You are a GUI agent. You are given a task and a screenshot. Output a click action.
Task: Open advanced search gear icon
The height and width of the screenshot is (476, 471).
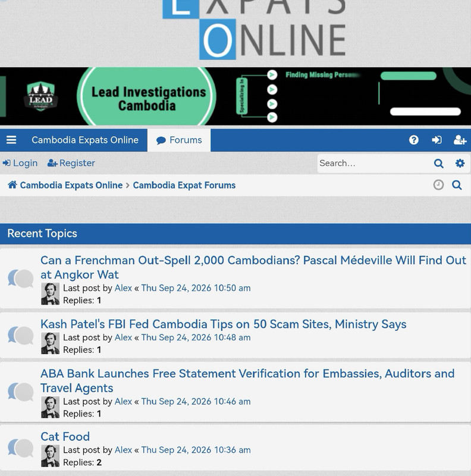[x=460, y=163]
